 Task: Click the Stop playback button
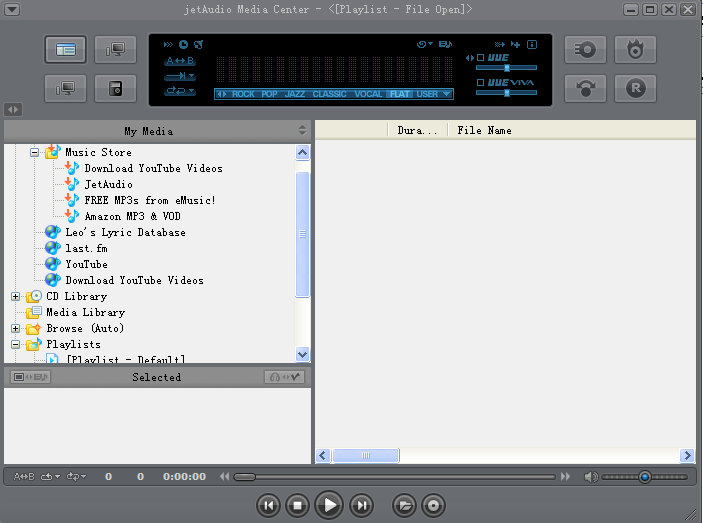click(297, 506)
